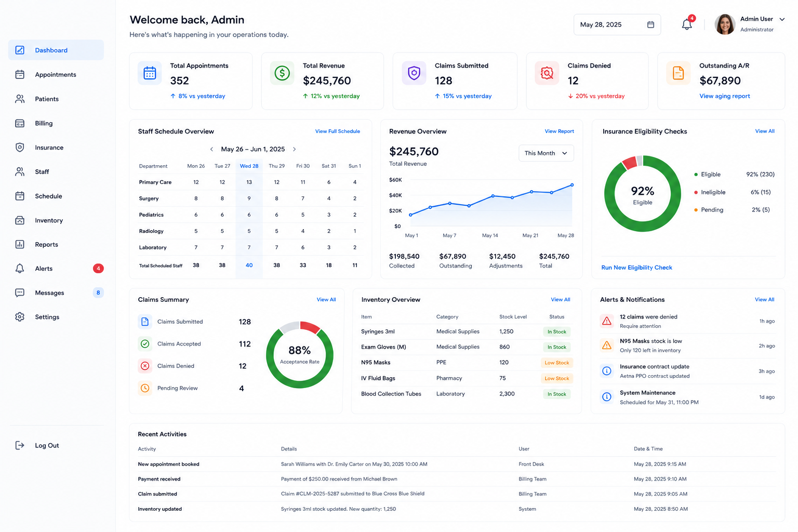Open the This Month period dropdown
The width and height of the screenshot is (798, 532).
(x=546, y=153)
